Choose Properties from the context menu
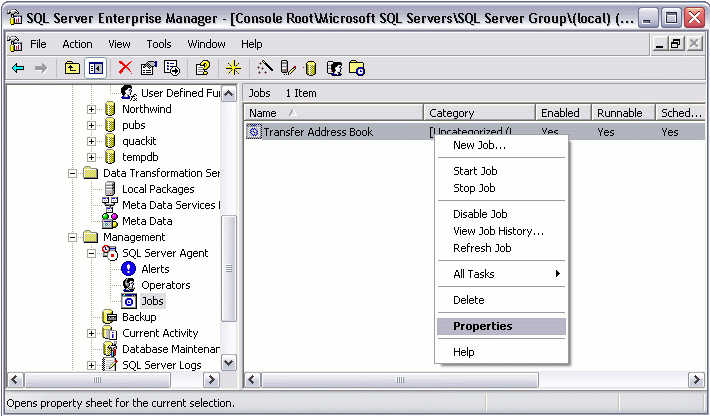The image size is (710, 416). coord(482,326)
